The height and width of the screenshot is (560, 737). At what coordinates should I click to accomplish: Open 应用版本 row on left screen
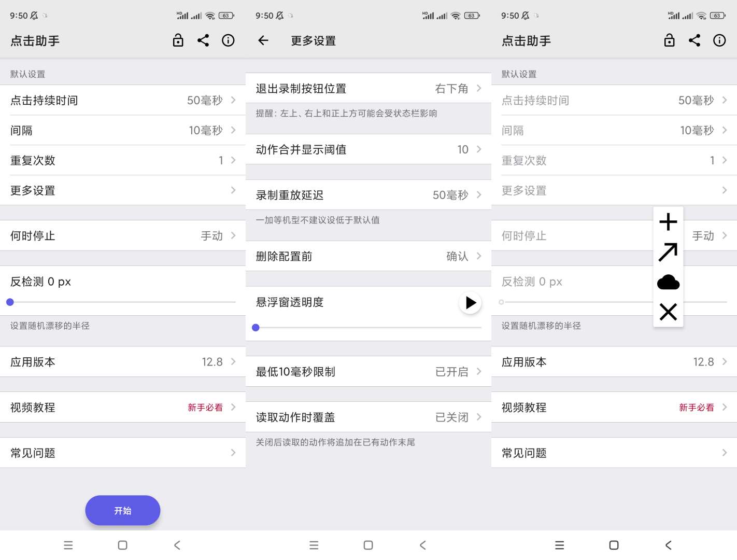click(x=123, y=362)
